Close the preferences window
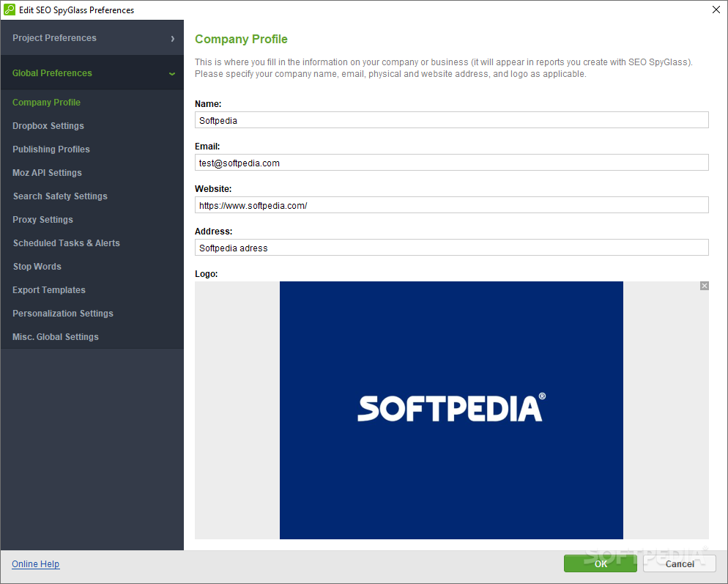Screen dimensions: 728x584 [x=716, y=10]
